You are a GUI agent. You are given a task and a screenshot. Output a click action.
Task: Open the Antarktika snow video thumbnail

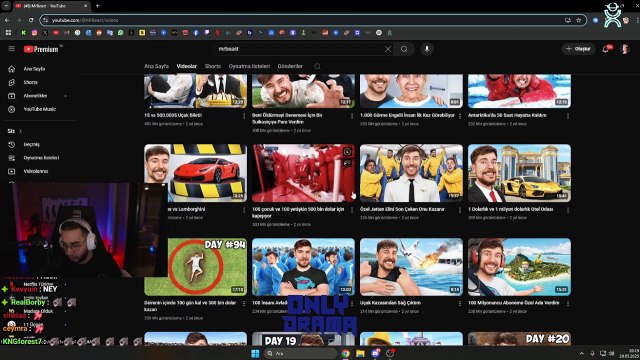(x=519, y=91)
